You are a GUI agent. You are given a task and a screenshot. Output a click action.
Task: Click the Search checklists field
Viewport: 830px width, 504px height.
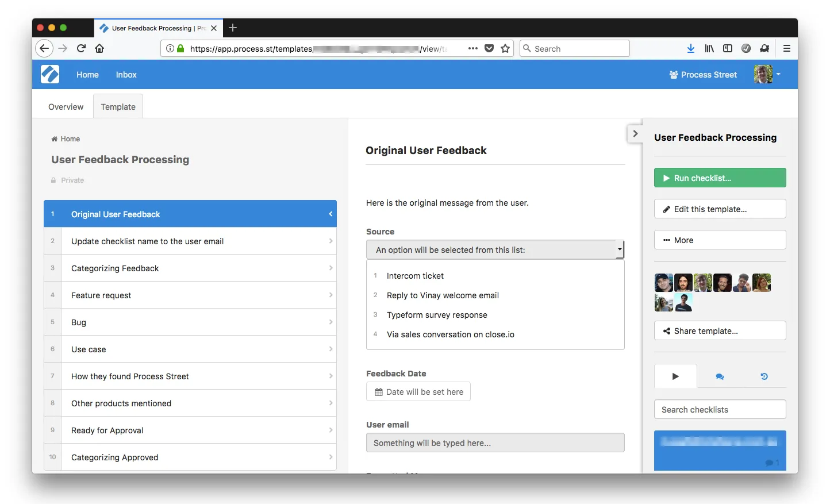coord(720,410)
